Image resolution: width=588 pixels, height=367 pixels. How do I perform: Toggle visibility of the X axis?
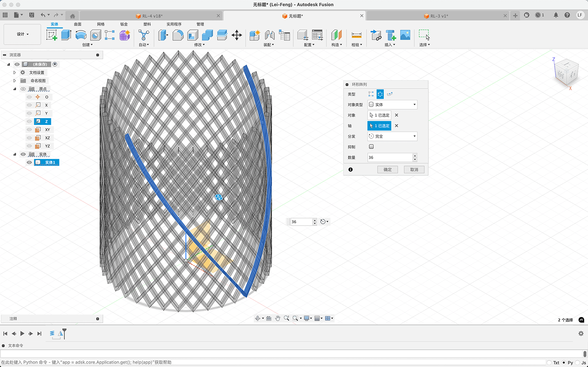click(29, 105)
